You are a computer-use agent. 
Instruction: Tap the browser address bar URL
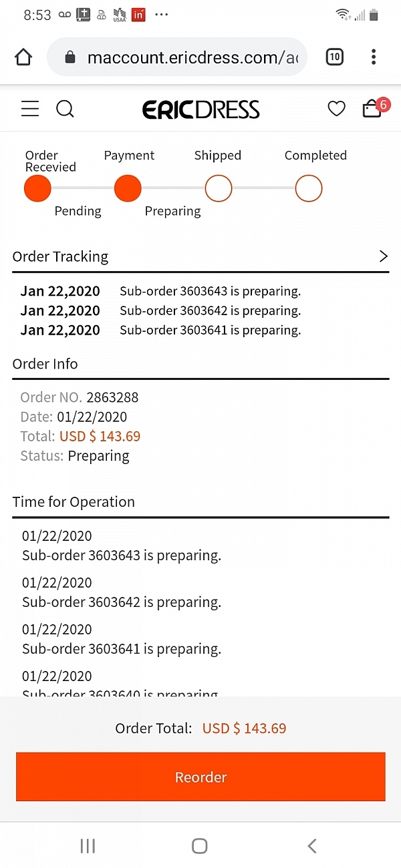192,57
